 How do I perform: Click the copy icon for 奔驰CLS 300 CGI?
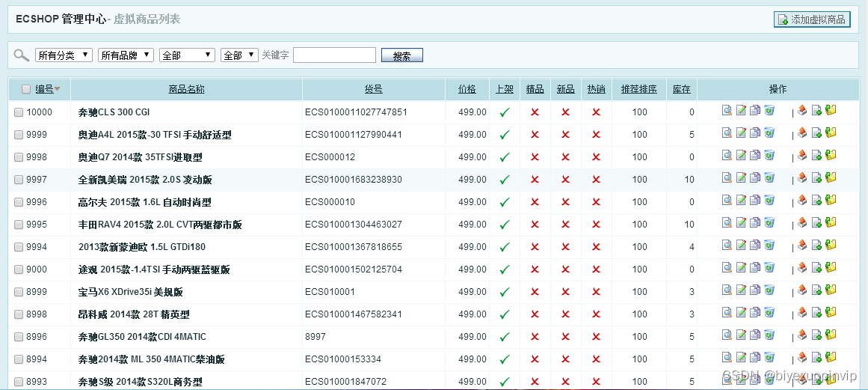point(755,110)
